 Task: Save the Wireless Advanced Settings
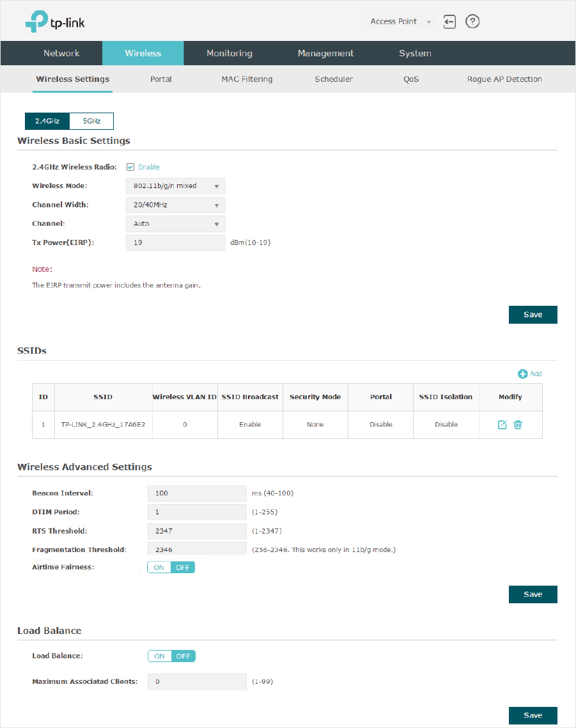533,594
